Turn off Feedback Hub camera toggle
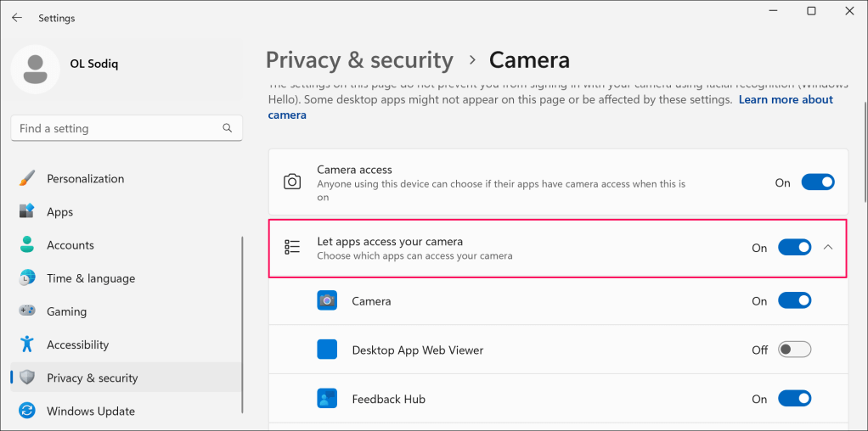Image resolution: width=868 pixels, height=431 pixels. click(x=795, y=399)
